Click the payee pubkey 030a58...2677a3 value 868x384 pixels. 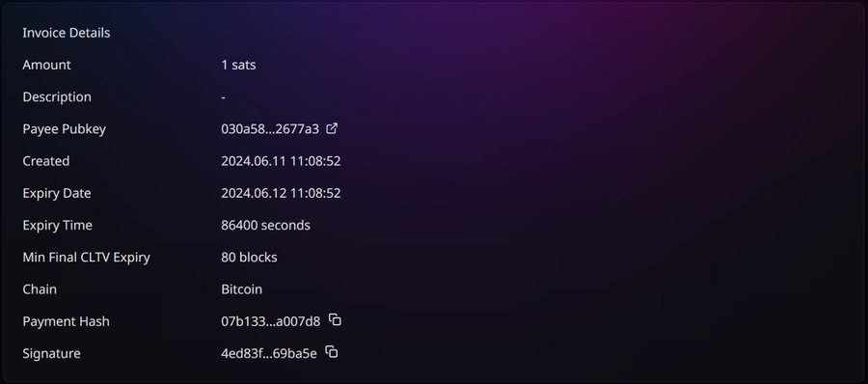270,129
